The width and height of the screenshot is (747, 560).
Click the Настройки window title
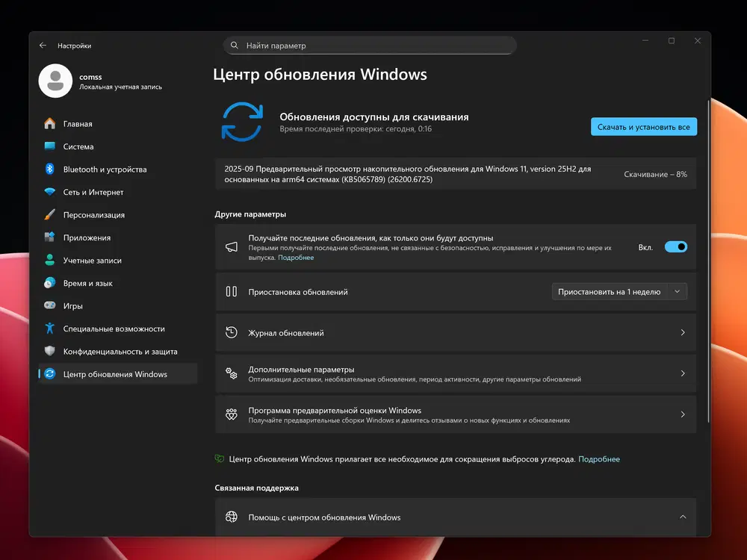pos(74,46)
